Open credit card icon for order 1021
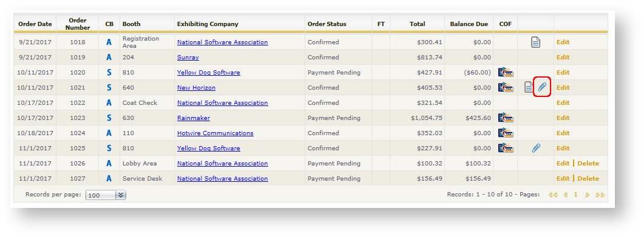644x237 pixels. (x=505, y=87)
